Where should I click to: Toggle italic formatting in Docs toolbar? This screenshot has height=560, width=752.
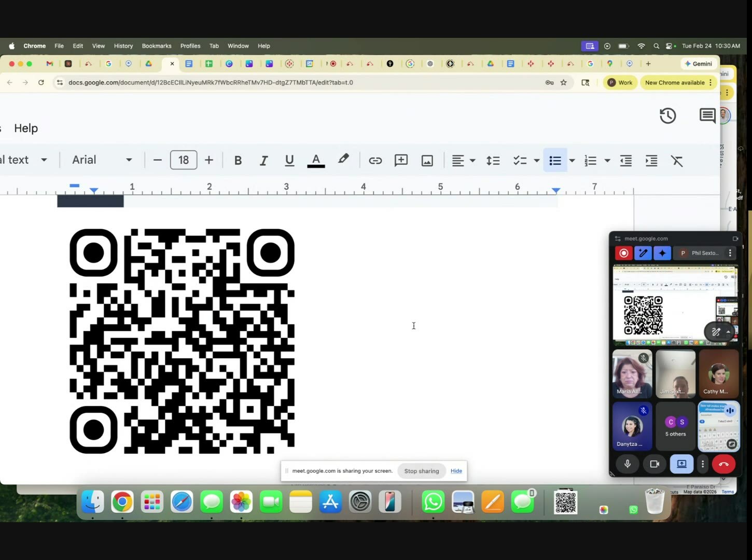point(263,160)
